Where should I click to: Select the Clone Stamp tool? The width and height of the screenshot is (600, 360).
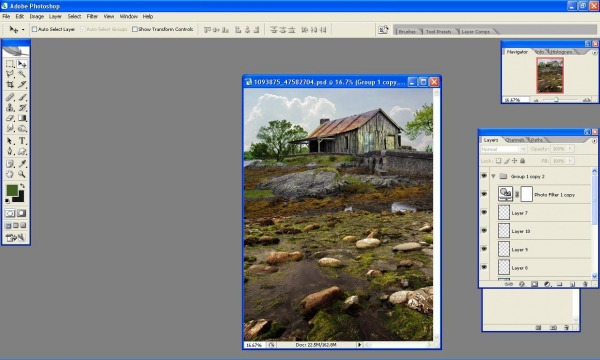point(10,108)
